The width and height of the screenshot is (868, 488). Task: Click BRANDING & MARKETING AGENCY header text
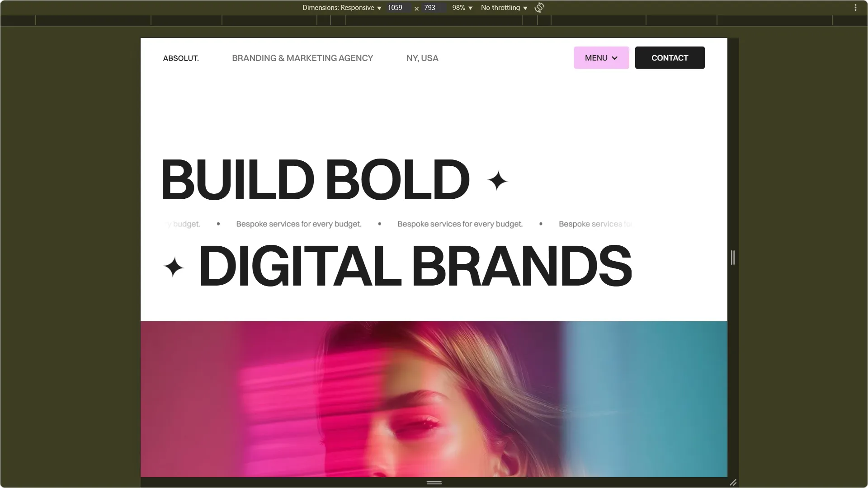(302, 58)
